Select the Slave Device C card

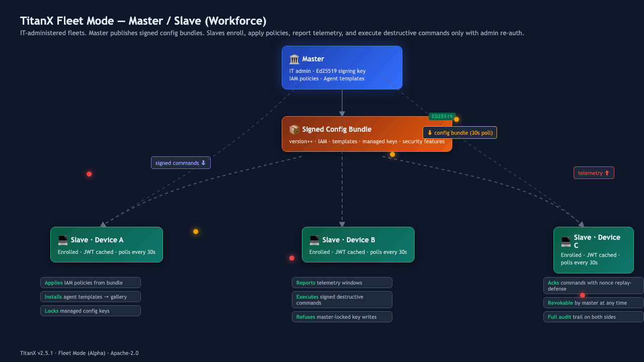click(x=594, y=250)
